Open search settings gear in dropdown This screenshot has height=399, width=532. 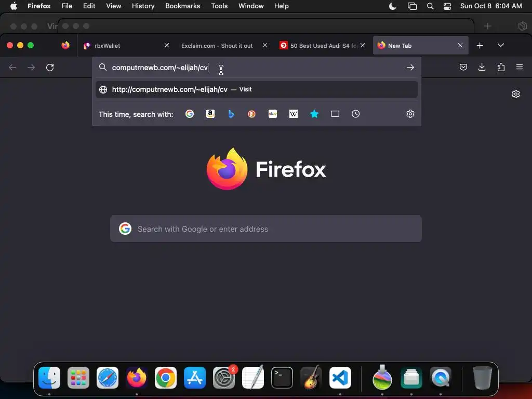(410, 114)
